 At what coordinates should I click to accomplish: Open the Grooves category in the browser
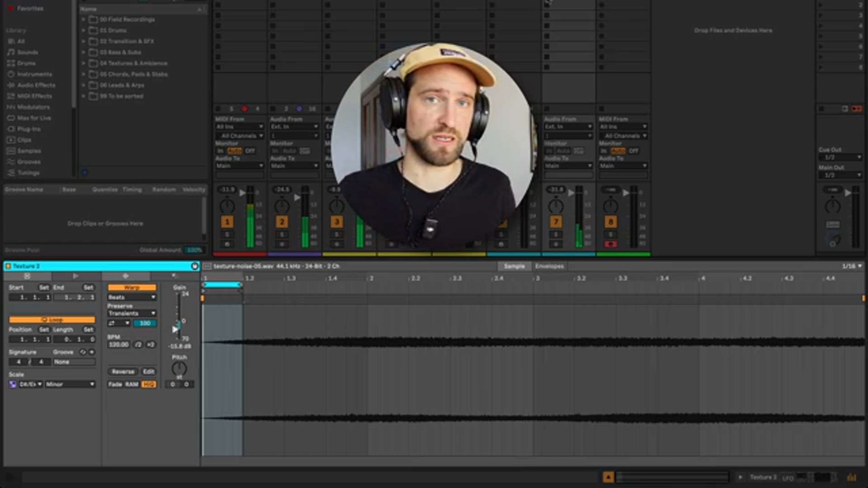click(x=29, y=162)
